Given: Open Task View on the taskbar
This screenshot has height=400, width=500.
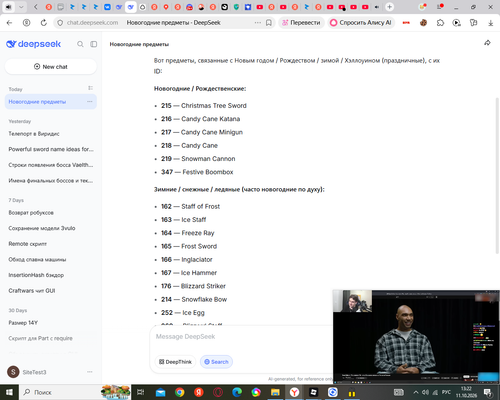Looking at the screenshot, I should pyautogui.click(x=141, y=392).
